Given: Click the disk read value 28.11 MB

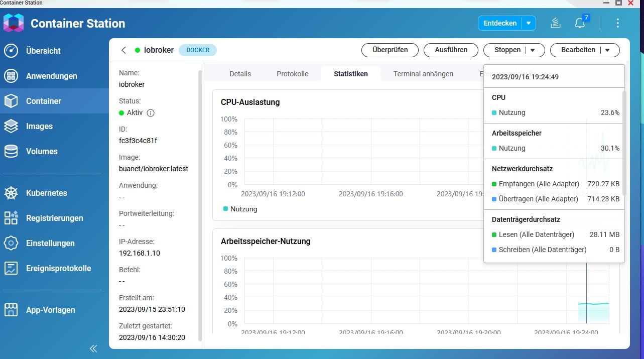Looking at the screenshot, I should [x=605, y=235].
